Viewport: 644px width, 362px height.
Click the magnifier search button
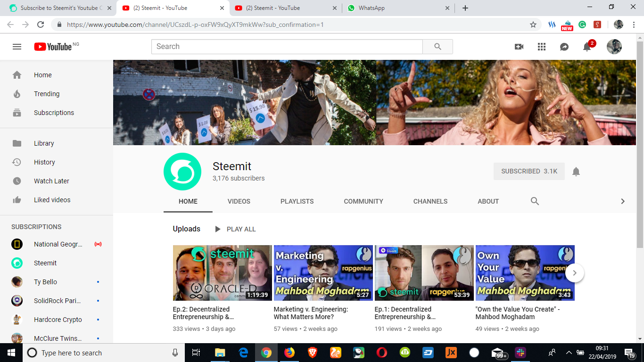(x=438, y=47)
